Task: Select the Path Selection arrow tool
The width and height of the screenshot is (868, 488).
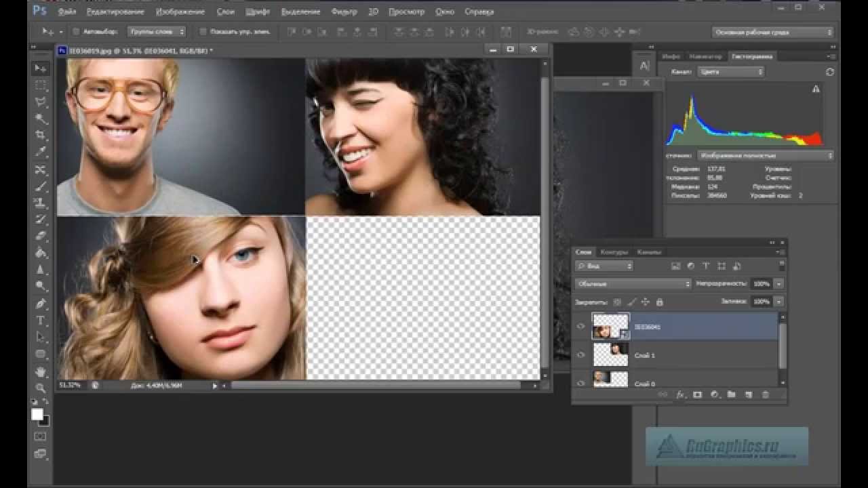Action: 41,337
